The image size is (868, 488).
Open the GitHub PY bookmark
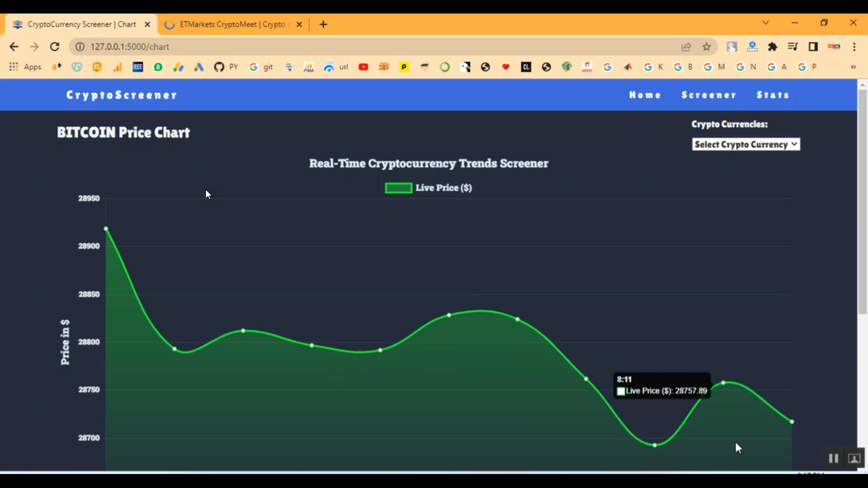pyautogui.click(x=226, y=67)
